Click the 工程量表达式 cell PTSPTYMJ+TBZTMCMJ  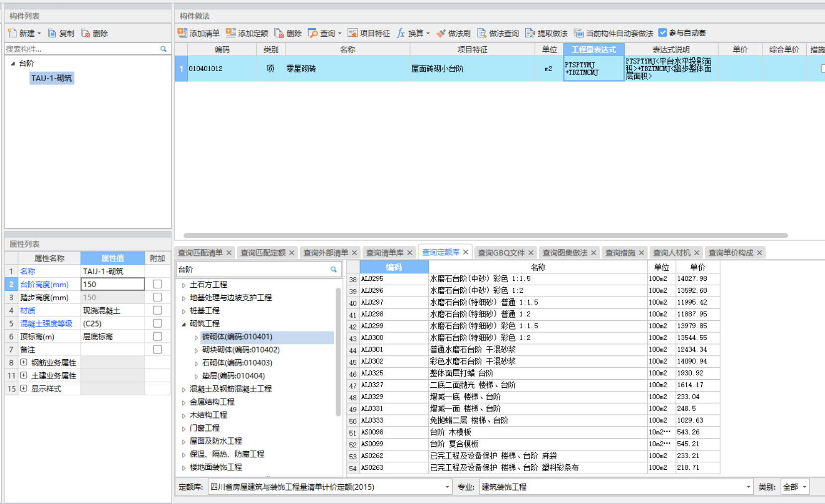(x=594, y=69)
